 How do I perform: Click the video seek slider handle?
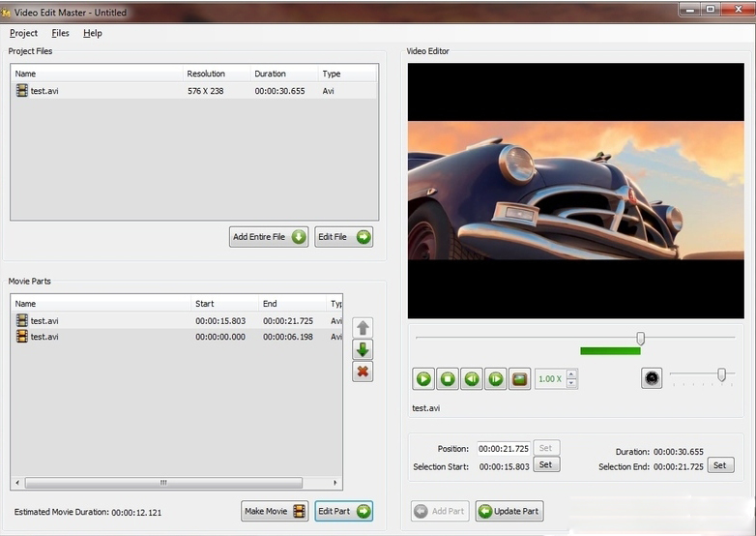[x=640, y=339]
